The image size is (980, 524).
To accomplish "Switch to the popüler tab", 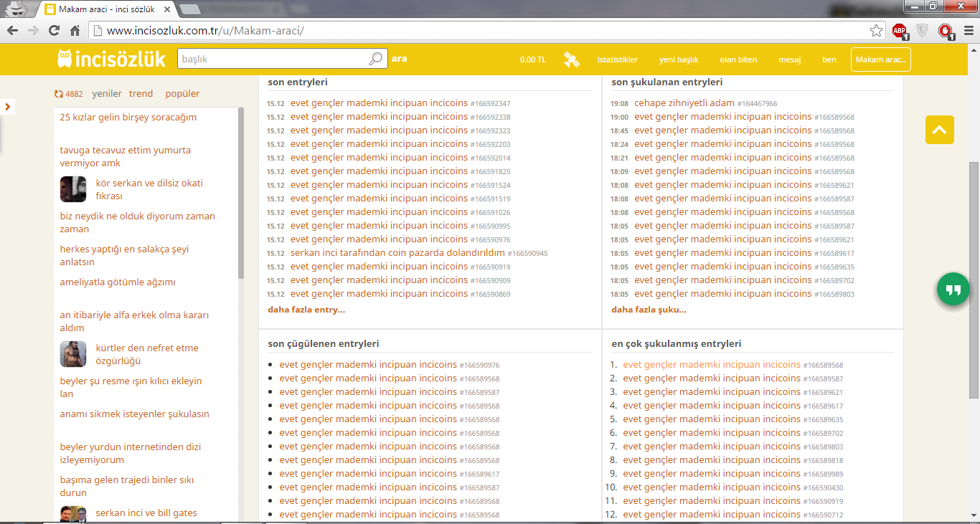I will pyautogui.click(x=182, y=94).
